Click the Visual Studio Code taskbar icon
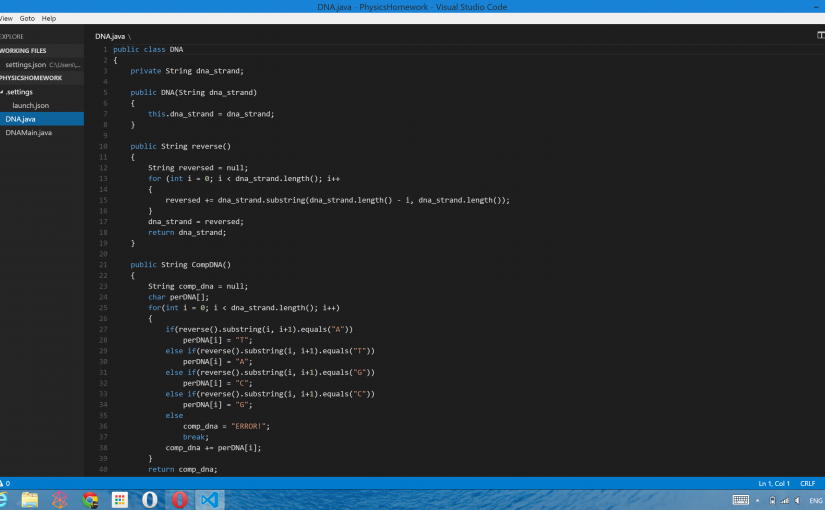The height and width of the screenshot is (510, 825). 211,499
